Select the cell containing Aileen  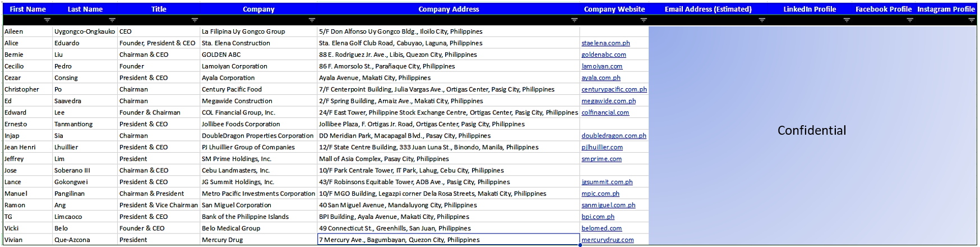pyautogui.click(x=28, y=32)
